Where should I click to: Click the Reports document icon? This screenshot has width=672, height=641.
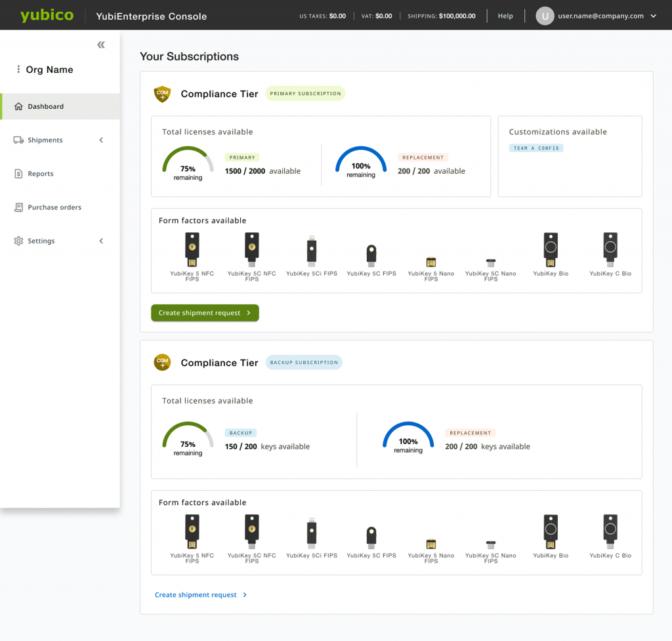(x=18, y=174)
